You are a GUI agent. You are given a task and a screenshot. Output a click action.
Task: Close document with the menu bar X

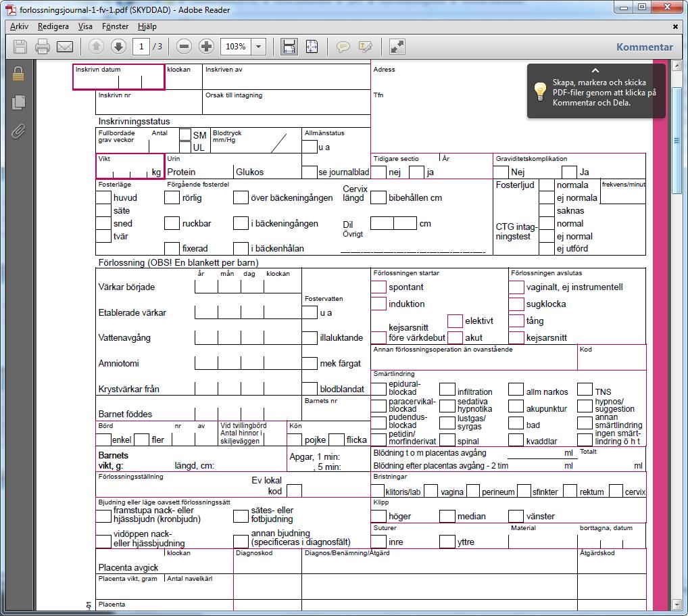point(675,27)
